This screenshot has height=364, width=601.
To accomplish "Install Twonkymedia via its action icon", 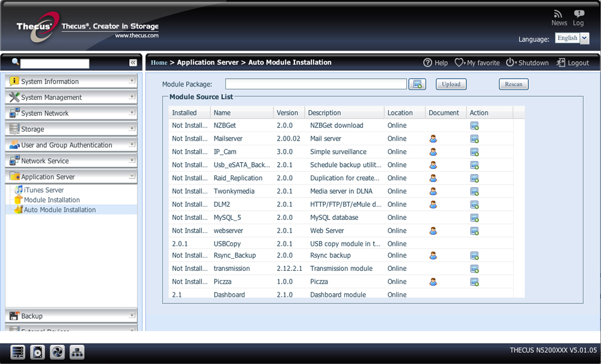I will pyautogui.click(x=475, y=191).
